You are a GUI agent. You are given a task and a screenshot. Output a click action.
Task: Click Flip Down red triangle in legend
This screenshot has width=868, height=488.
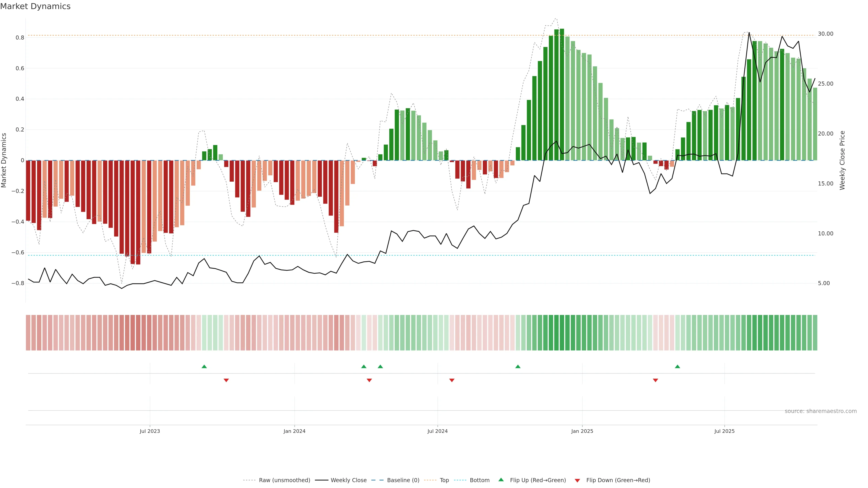point(577,480)
